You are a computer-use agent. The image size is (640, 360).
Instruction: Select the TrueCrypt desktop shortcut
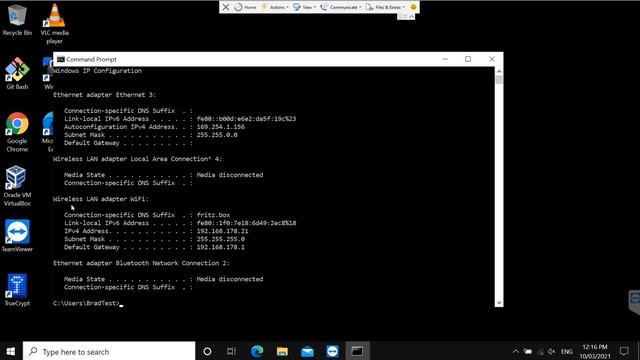pyautogui.click(x=17, y=290)
